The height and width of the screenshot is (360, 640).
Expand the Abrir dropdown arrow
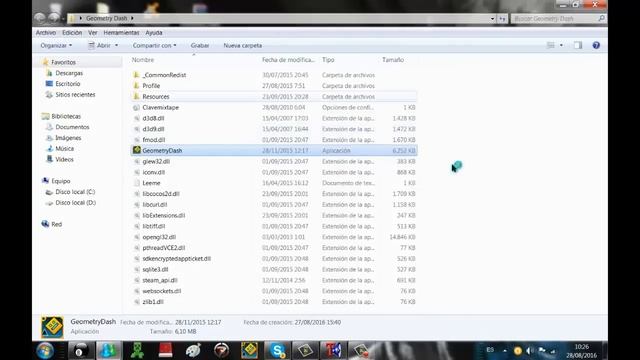(117, 45)
